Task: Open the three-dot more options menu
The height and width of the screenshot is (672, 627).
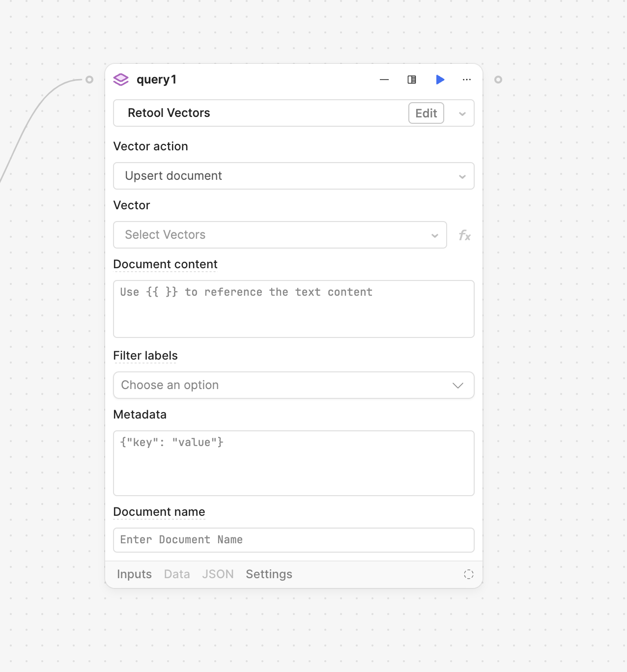Action: click(467, 80)
